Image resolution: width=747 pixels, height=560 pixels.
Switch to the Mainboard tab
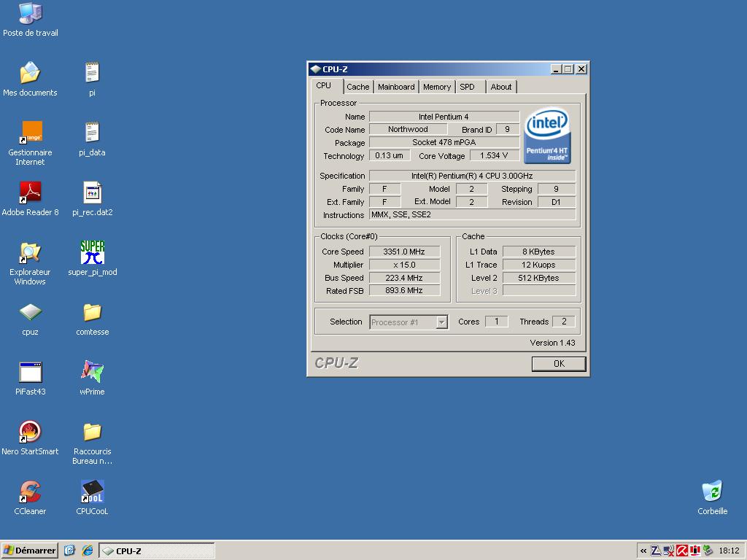(x=396, y=87)
